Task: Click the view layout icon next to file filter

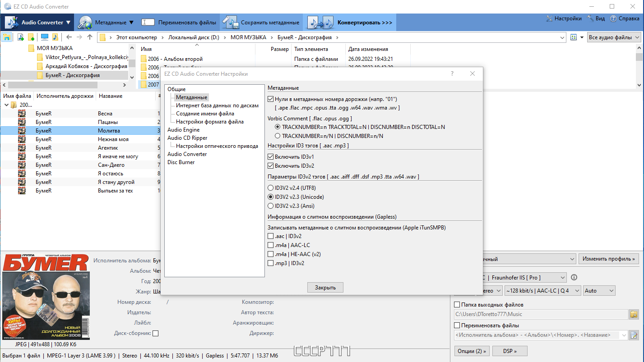Action: (x=574, y=37)
